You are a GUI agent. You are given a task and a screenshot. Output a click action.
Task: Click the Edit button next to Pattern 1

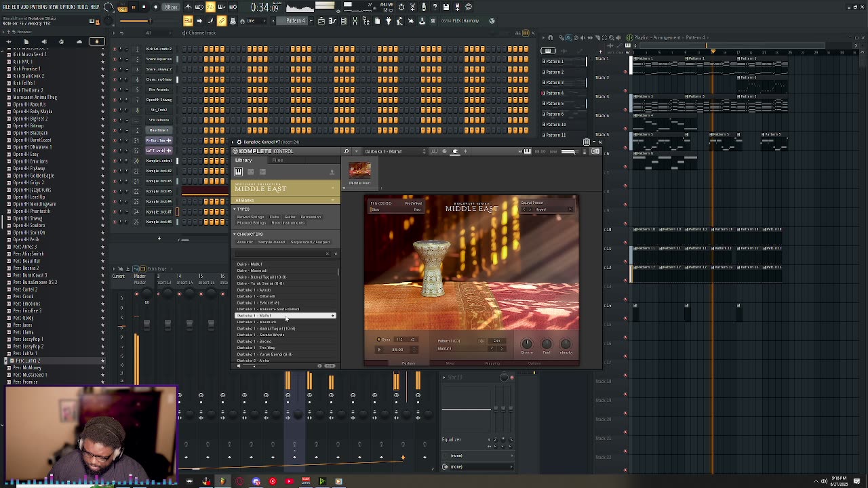[x=496, y=341]
